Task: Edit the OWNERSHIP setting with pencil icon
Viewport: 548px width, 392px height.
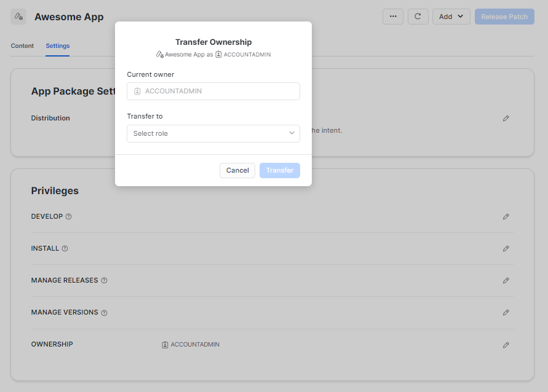Action: coord(506,344)
